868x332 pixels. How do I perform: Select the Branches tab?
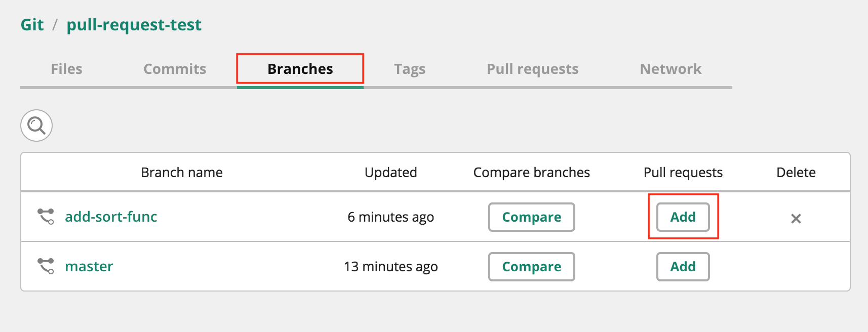(300, 69)
